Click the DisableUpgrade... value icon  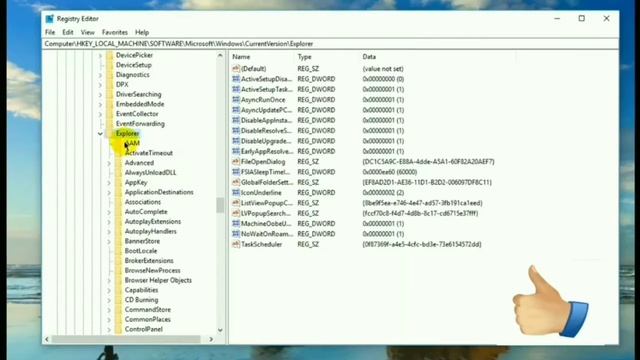coord(236,141)
